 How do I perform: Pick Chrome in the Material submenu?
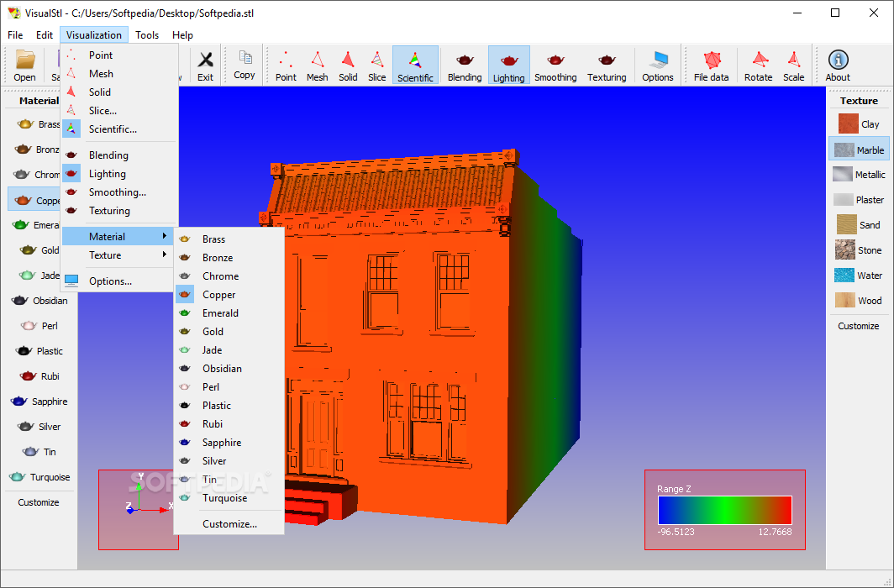coord(229,276)
